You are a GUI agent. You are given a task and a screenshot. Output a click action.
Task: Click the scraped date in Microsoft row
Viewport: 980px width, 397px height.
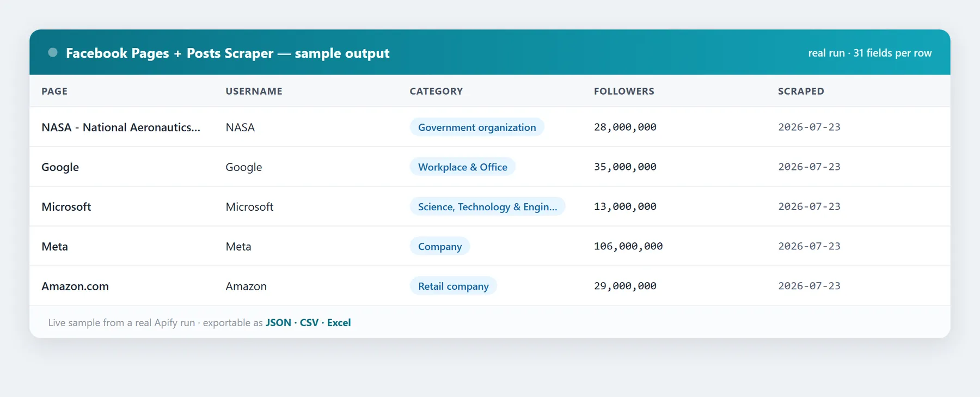(x=809, y=206)
